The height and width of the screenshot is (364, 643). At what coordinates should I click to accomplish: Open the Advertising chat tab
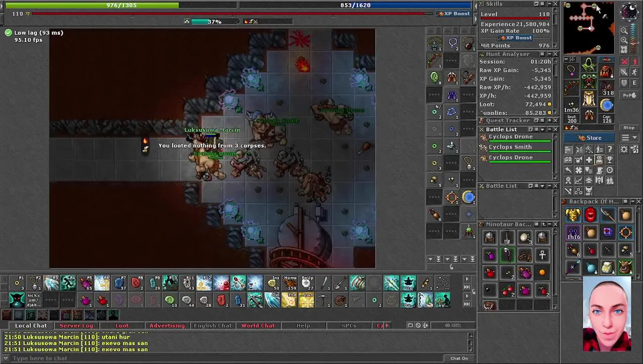pyautogui.click(x=167, y=326)
